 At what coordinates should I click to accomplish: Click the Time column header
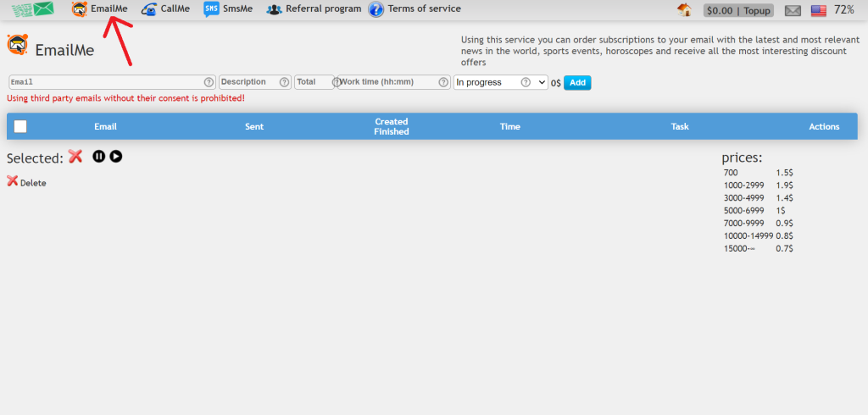pos(509,127)
